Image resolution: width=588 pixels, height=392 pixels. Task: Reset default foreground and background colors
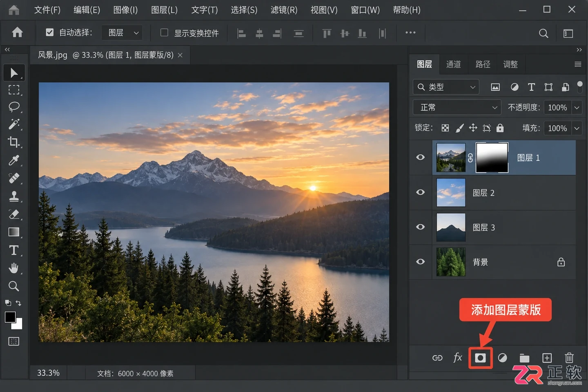pos(8,303)
